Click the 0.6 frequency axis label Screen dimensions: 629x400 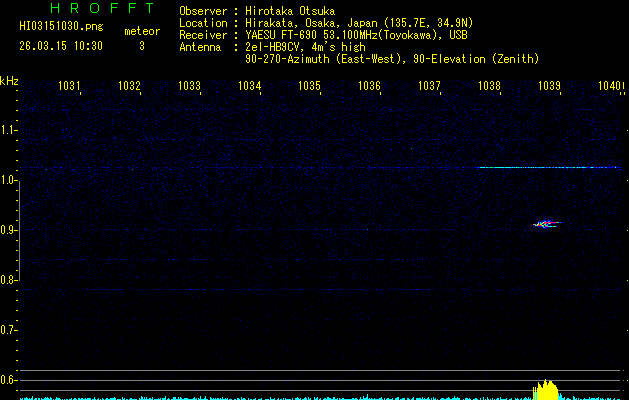tap(8, 380)
